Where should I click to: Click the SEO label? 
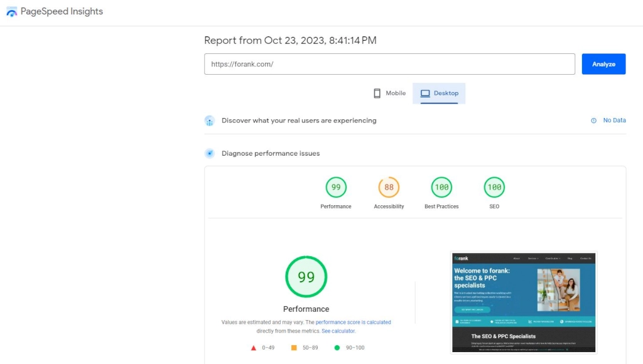[x=494, y=206]
